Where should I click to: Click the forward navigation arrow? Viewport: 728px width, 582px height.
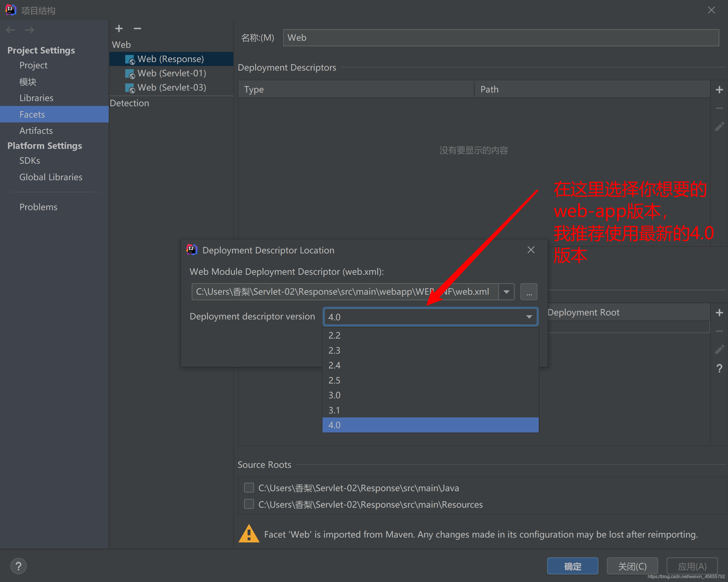tap(29, 30)
